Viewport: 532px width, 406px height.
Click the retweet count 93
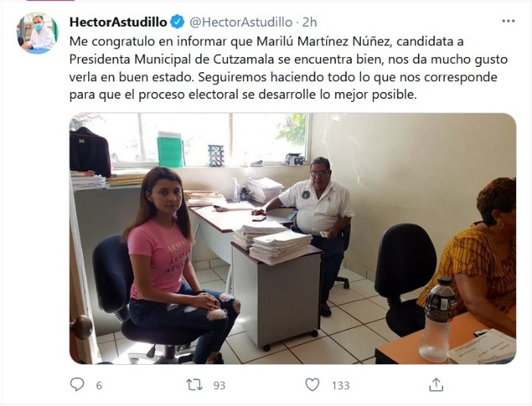(219, 385)
